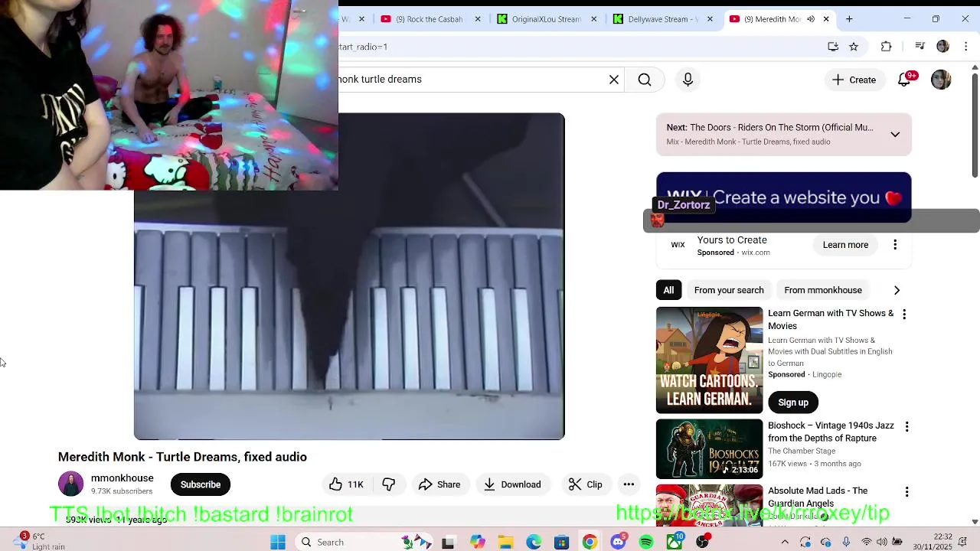Show hidden system tray icons
Viewport: 980px width, 551px height.
tap(785, 542)
